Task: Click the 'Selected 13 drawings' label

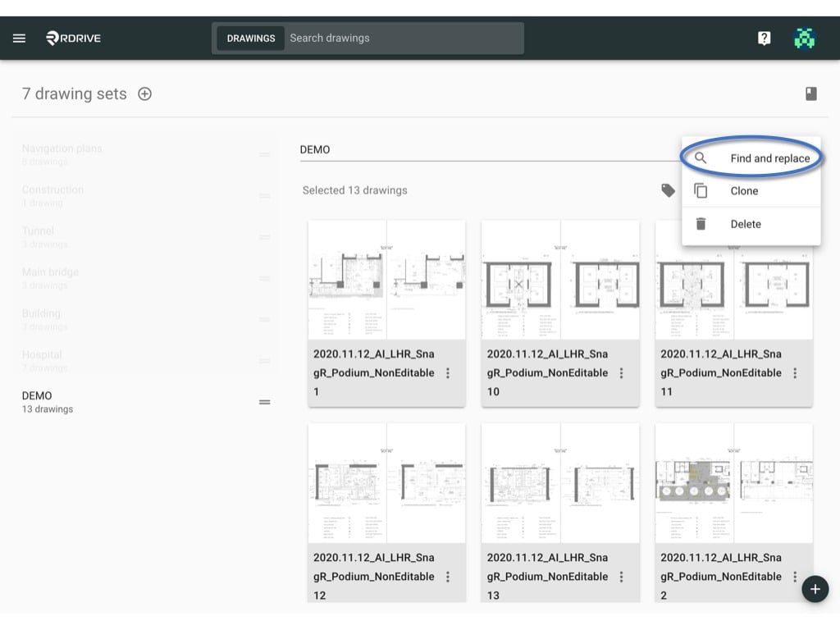Action: click(354, 190)
